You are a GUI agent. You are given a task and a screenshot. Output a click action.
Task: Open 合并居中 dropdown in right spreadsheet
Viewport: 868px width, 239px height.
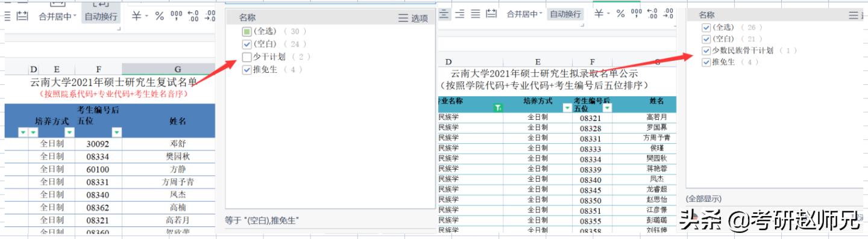click(x=541, y=14)
